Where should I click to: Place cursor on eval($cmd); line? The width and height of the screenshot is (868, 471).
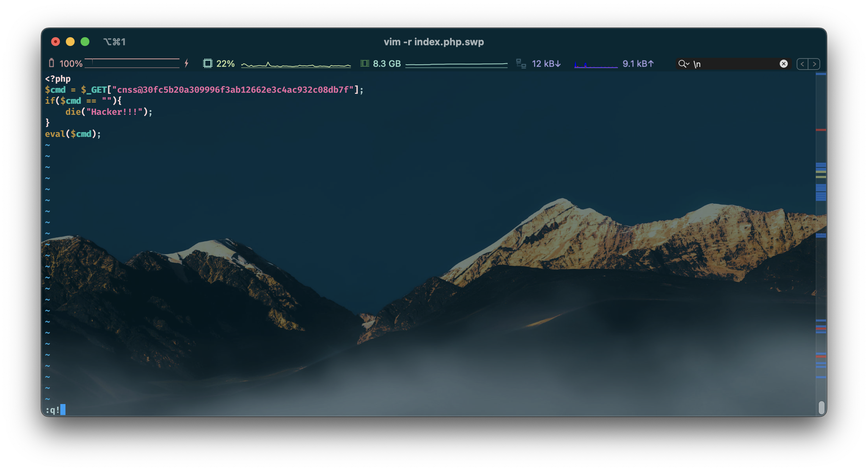pyautogui.click(x=73, y=134)
